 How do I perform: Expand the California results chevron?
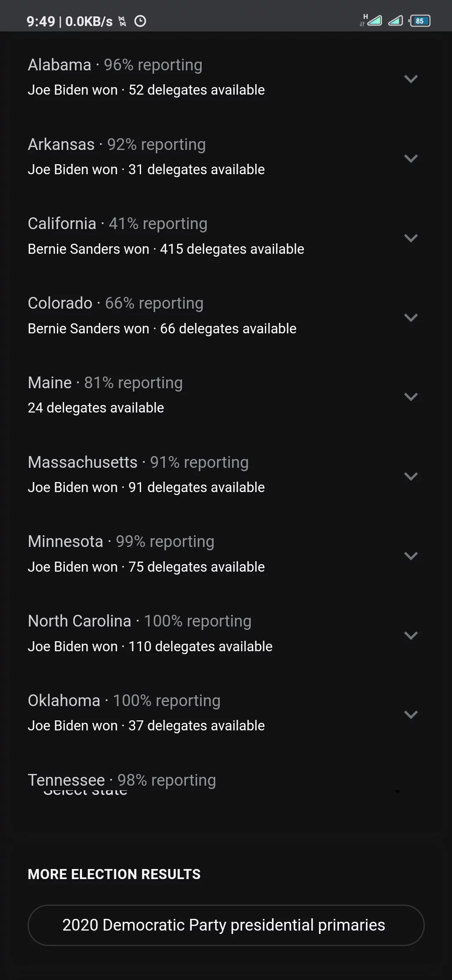pyautogui.click(x=411, y=238)
